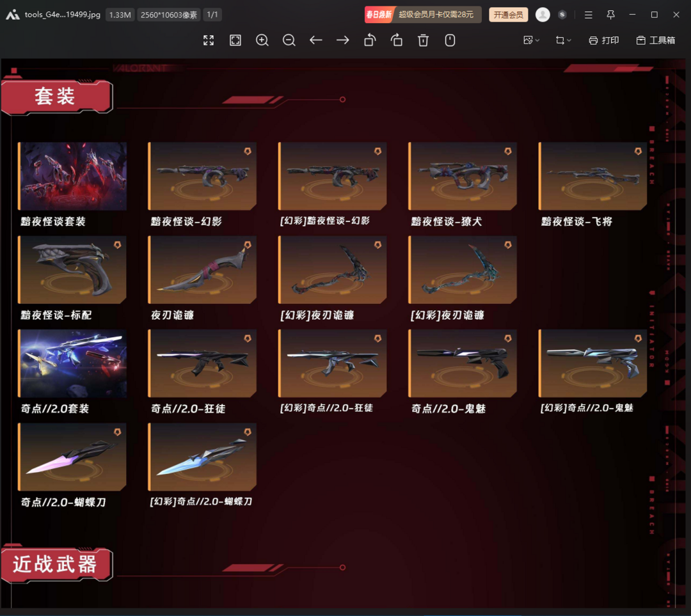Select the 黯夜怪谈套装 bundle thumbnail
Screen dimensions: 691x616
[72, 176]
